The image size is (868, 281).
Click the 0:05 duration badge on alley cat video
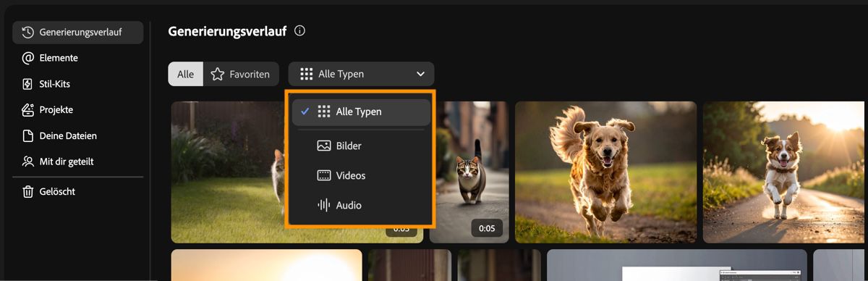click(487, 228)
